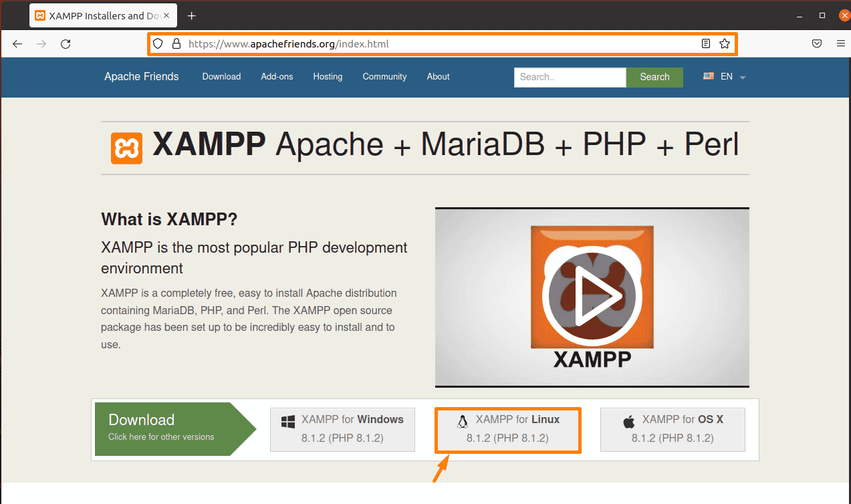Viewport: 851px width, 504px height.
Task: Click the 'What is XAMPP?' heading
Action: (x=169, y=219)
